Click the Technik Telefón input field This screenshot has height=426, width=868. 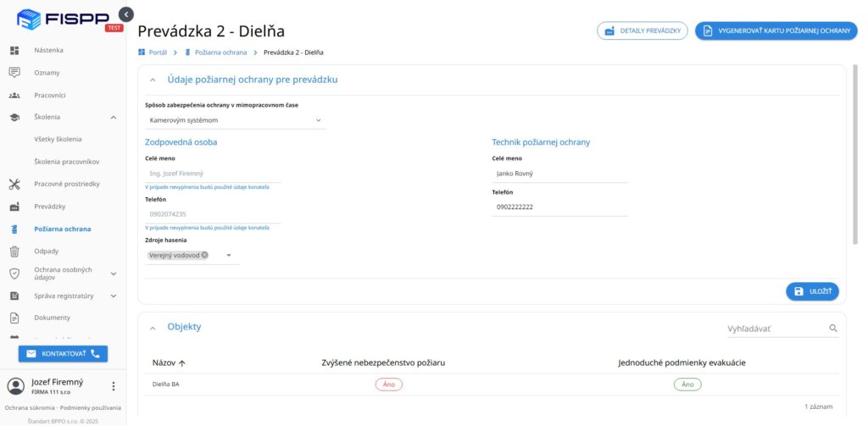click(x=559, y=207)
